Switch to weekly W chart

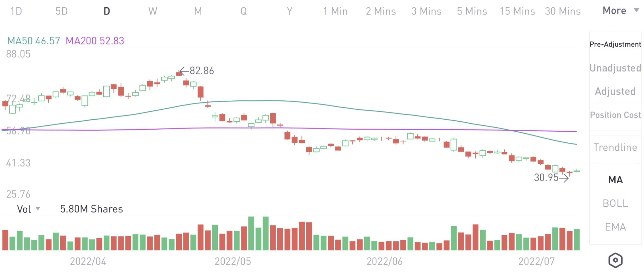[153, 11]
